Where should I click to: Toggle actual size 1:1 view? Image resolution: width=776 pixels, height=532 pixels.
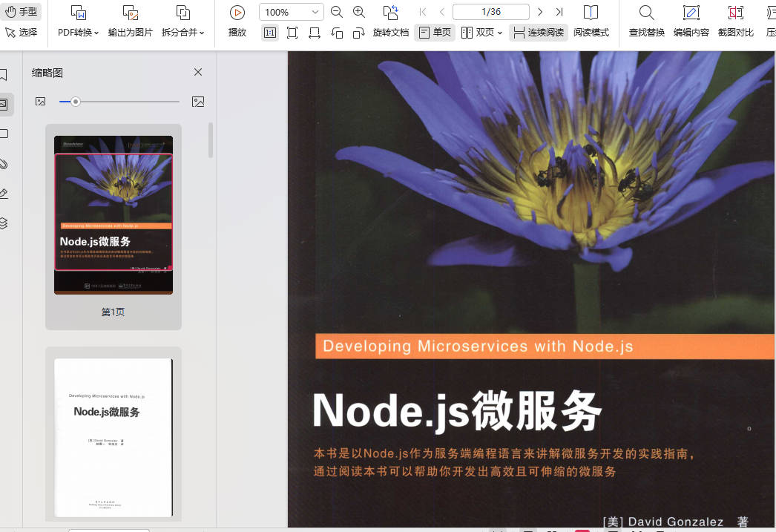270,33
